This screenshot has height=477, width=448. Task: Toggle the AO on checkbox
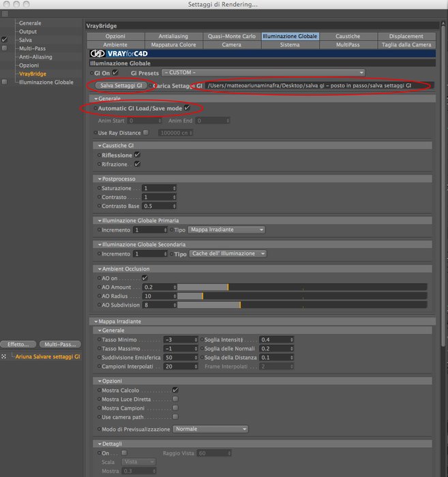tap(145, 277)
